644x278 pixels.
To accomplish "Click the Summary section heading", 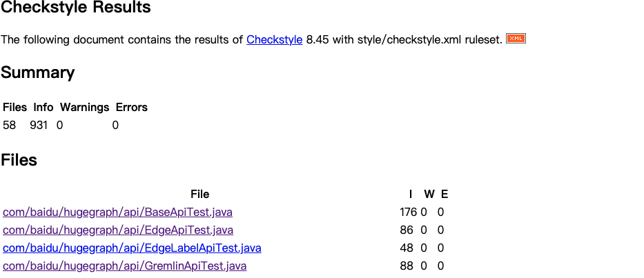I will [x=37, y=73].
